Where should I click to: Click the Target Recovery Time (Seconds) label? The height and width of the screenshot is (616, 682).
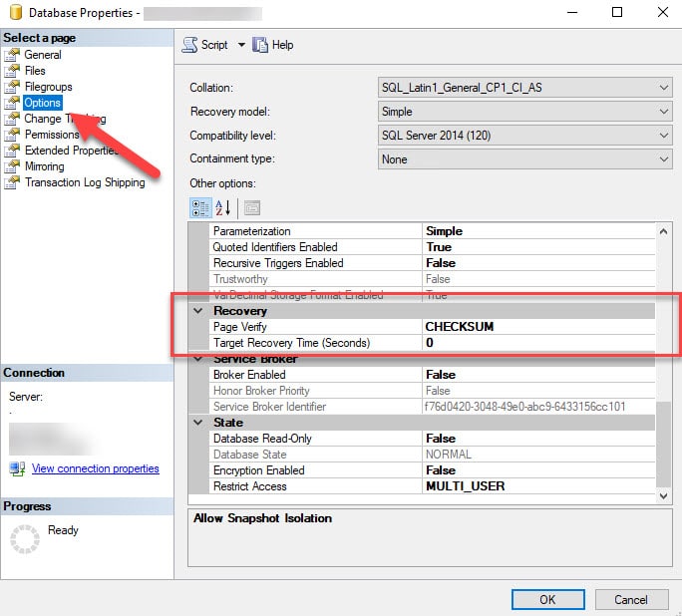pos(291,343)
